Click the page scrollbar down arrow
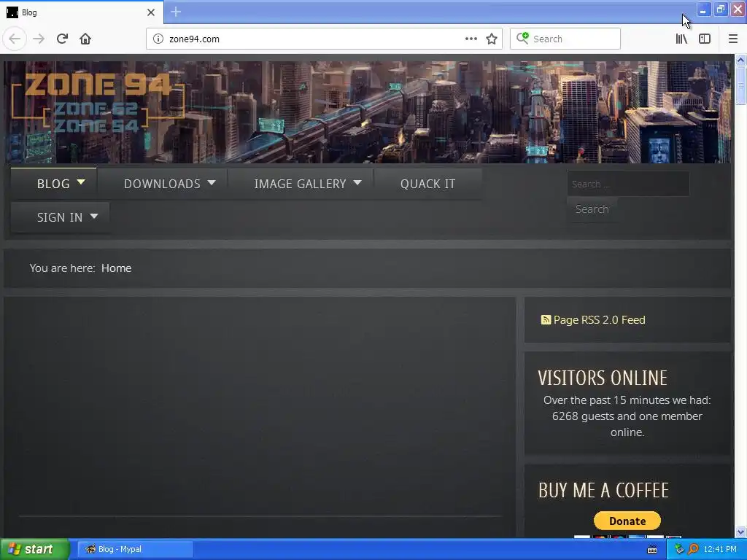747x560 pixels. 740,532
